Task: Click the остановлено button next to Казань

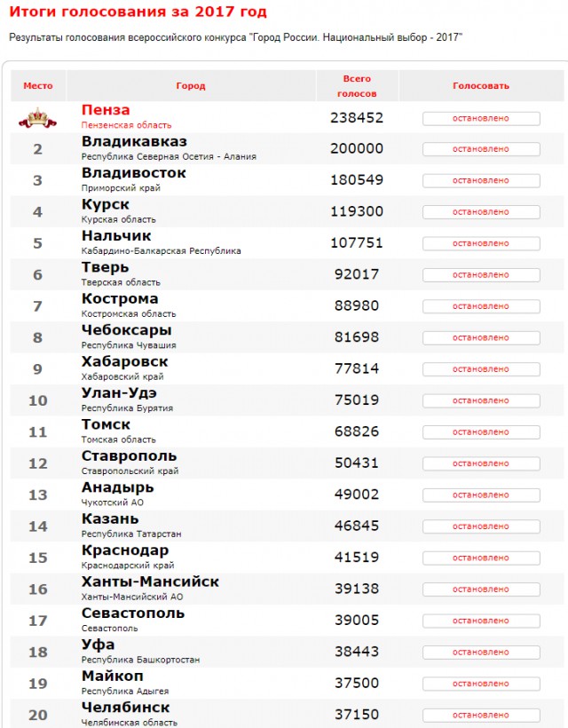Action: pyautogui.click(x=481, y=526)
